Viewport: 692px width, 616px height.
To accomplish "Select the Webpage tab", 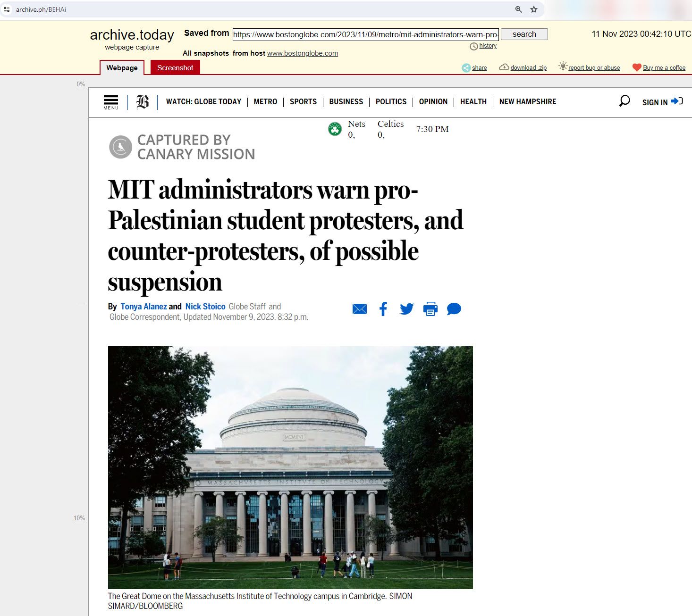I will pos(122,68).
